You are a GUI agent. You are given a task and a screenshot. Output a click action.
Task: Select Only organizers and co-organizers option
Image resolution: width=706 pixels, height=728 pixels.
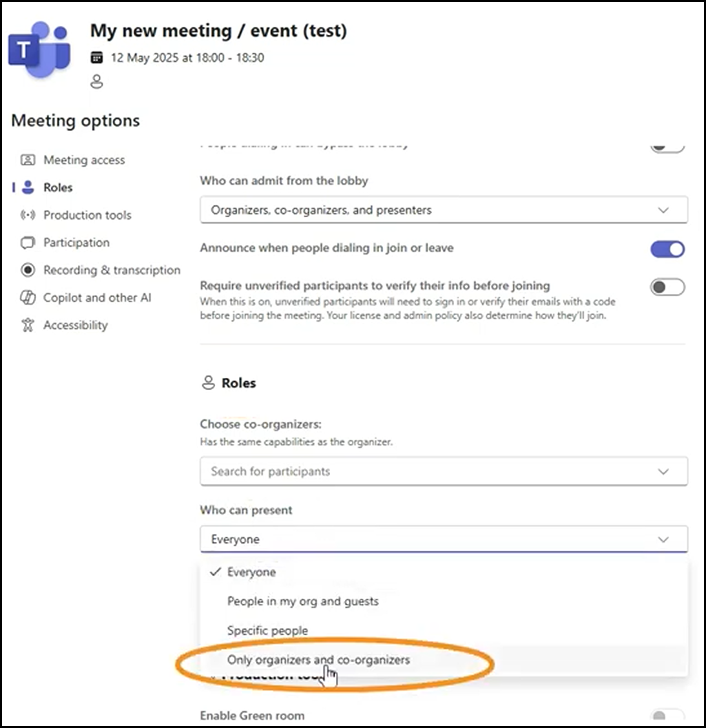[x=318, y=660]
